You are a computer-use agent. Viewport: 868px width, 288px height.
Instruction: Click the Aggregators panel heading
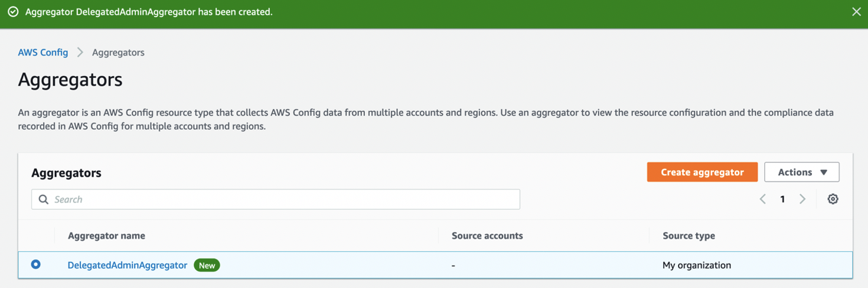point(66,173)
